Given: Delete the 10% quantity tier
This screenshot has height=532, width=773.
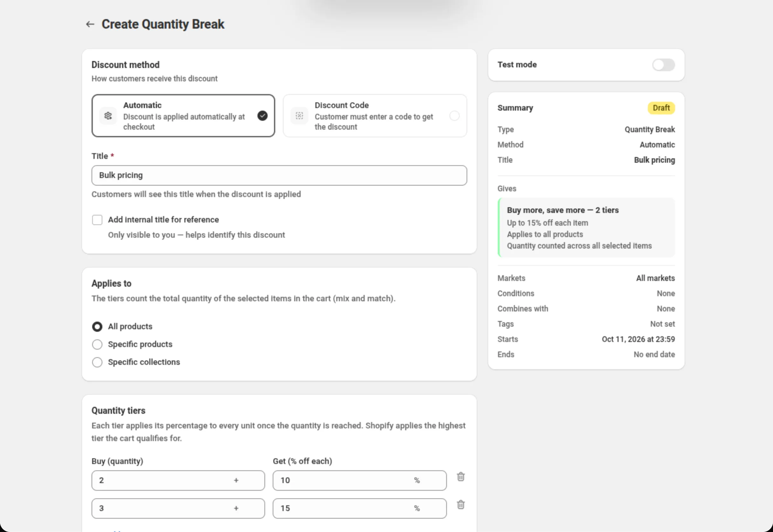Looking at the screenshot, I should (461, 477).
